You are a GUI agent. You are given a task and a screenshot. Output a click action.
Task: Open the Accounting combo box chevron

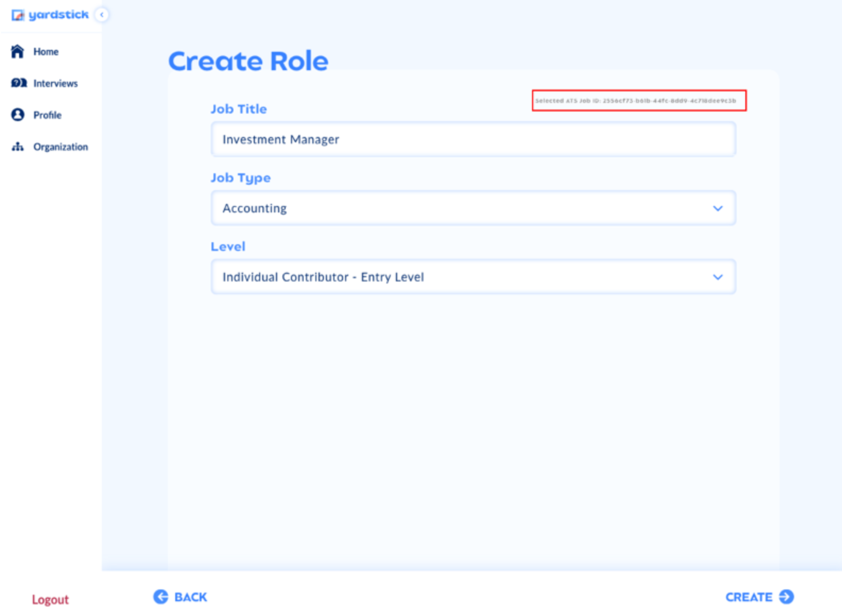click(718, 208)
